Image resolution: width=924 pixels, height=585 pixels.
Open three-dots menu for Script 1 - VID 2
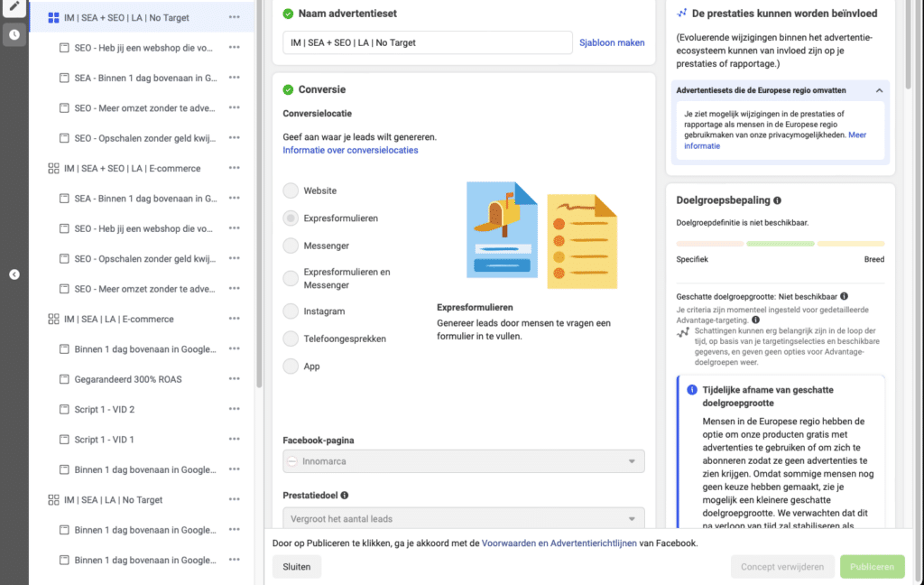[235, 409]
